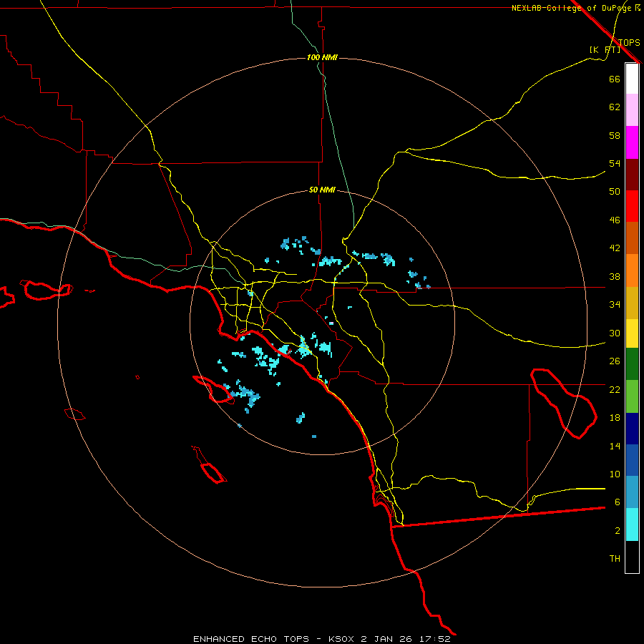Select the dark green 30 kft swatch
Viewport: 644px width, 644px height.
pyautogui.click(x=632, y=364)
